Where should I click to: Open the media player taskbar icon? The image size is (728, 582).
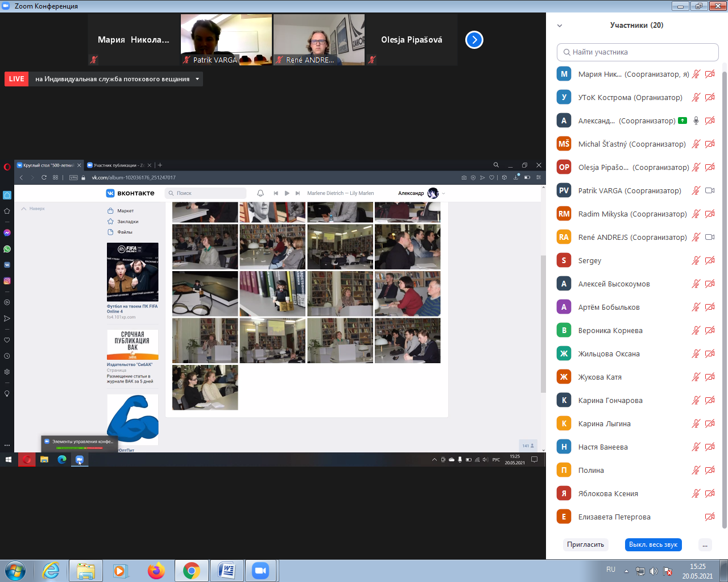(x=121, y=570)
